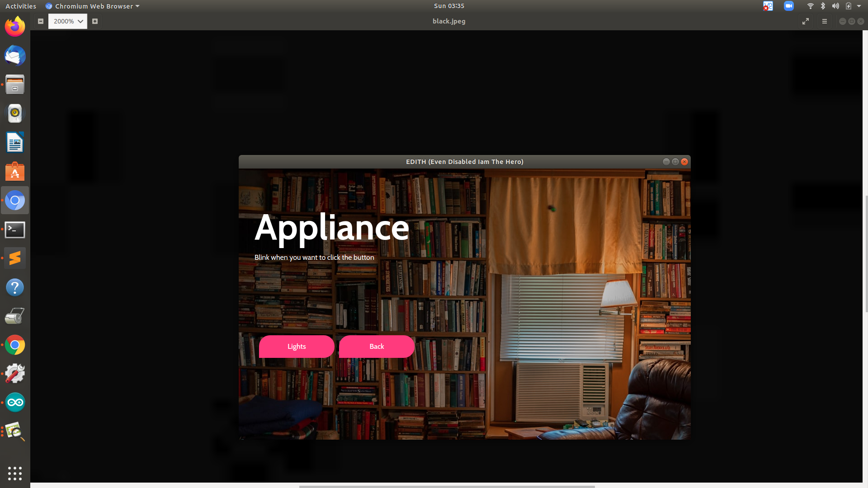Open Terminal from the dock
Image resolution: width=868 pixels, height=488 pixels.
coord(15,230)
